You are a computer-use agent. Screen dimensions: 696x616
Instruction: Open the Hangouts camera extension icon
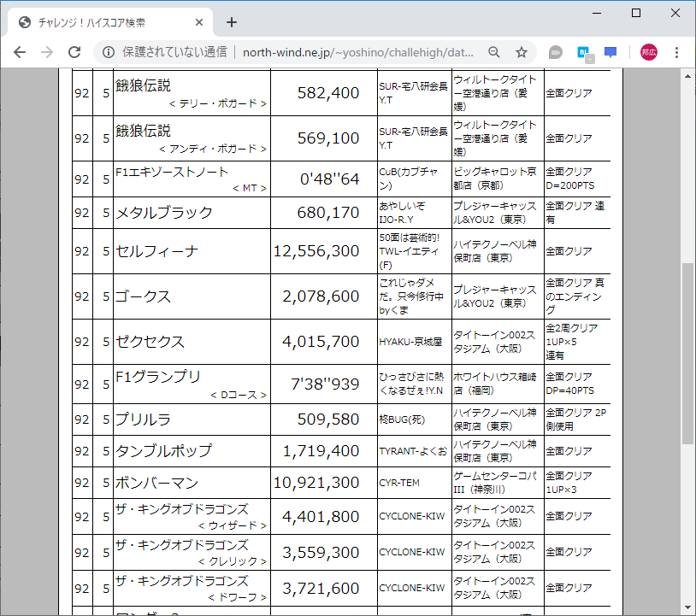click(555, 52)
